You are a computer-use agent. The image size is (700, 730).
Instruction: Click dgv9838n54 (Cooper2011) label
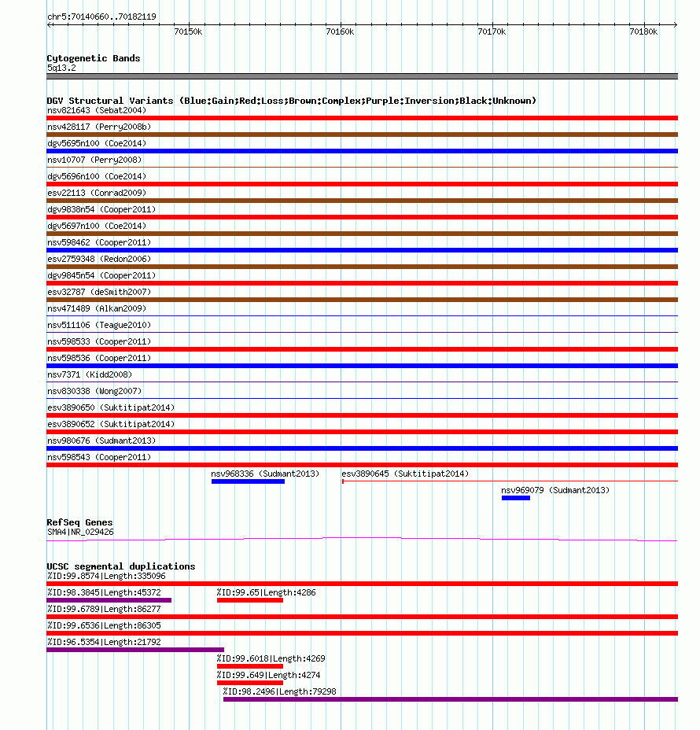[101, 209]
